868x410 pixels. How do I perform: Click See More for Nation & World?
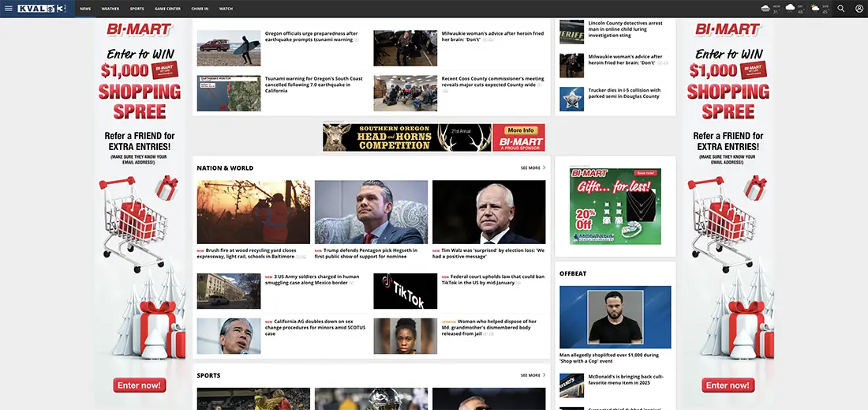(530, 167)
